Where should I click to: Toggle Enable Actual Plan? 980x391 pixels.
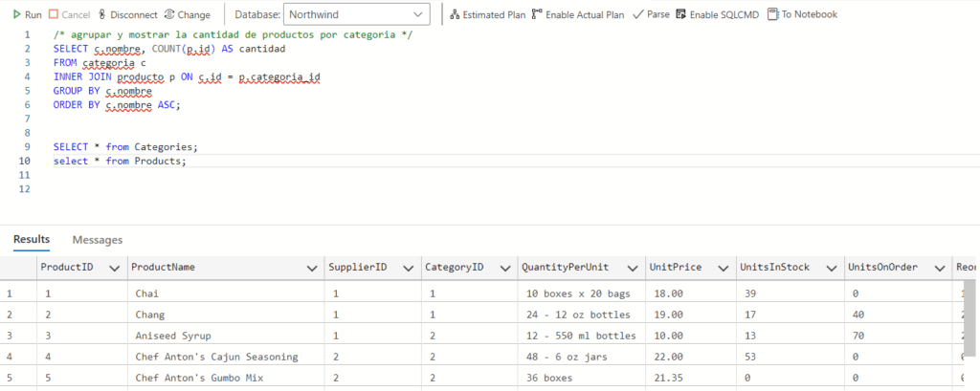(x=537, y=14)
